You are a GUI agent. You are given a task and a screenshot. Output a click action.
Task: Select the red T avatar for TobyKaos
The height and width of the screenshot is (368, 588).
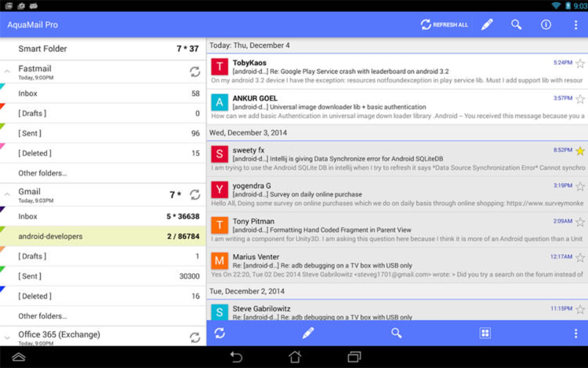pos(220,67)
